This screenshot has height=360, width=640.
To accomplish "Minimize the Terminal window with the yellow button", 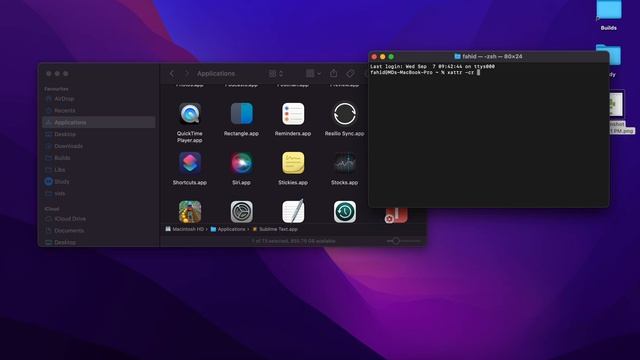I will (x=382, y=57).
